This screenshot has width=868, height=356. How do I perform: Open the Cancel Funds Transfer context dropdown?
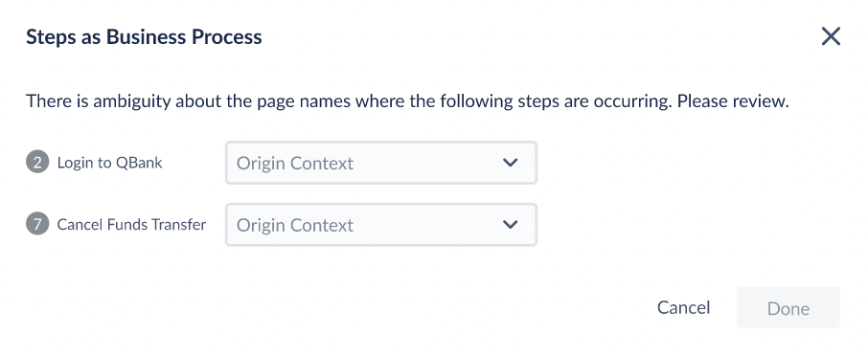coord(381,225)
